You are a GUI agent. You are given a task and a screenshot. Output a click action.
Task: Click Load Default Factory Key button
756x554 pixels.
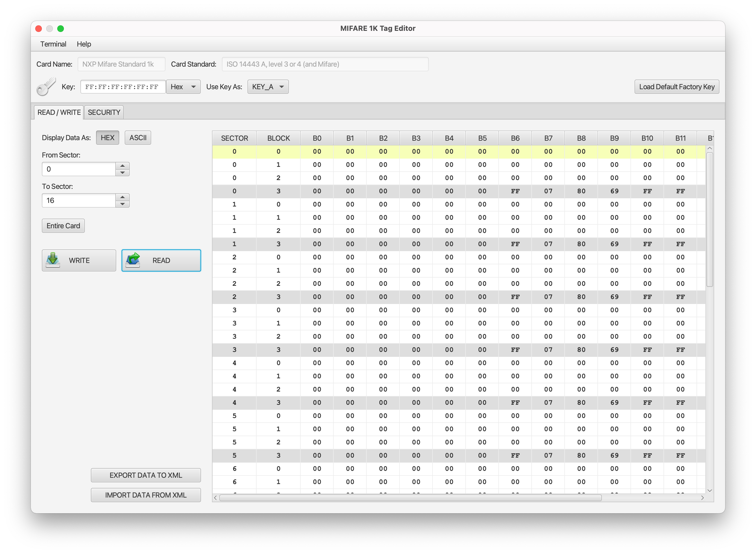click(x=676, y=87)
